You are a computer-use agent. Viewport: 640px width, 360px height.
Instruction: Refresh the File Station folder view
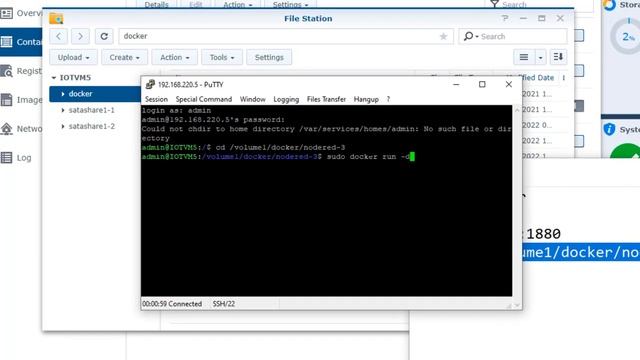pos(104,36)
